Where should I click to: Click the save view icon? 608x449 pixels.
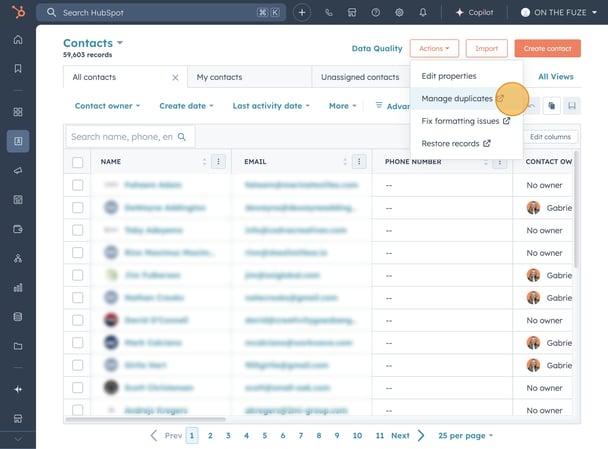click(572, 105)
